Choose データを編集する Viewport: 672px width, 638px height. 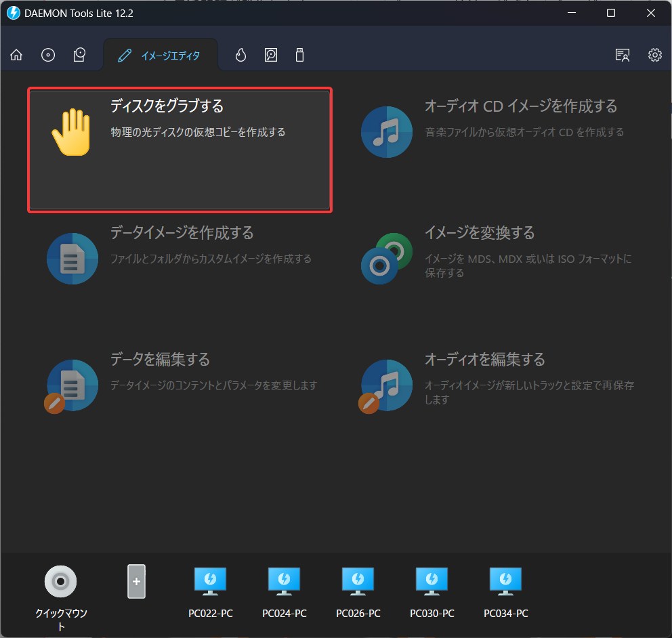[x=161, y=359]
